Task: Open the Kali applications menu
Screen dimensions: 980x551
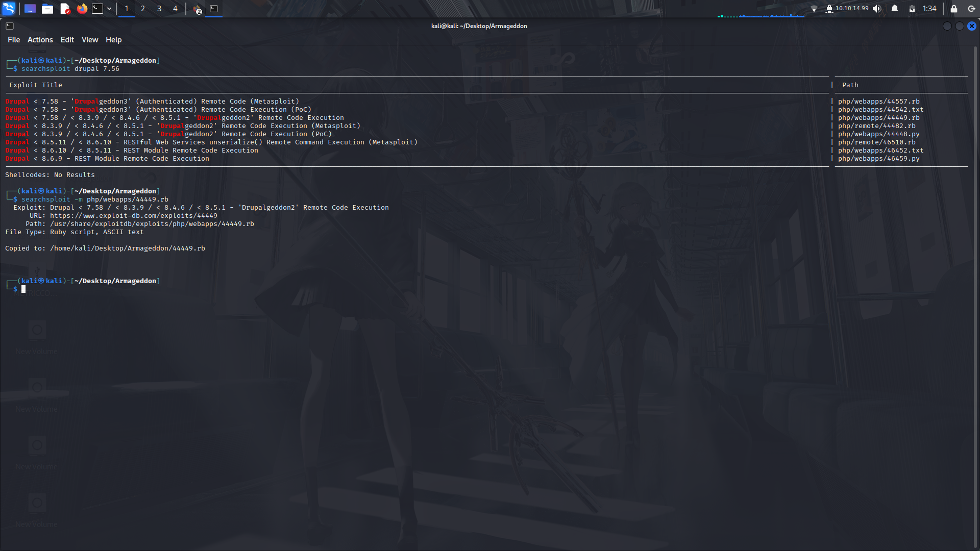Action: (x=9, y=9)
